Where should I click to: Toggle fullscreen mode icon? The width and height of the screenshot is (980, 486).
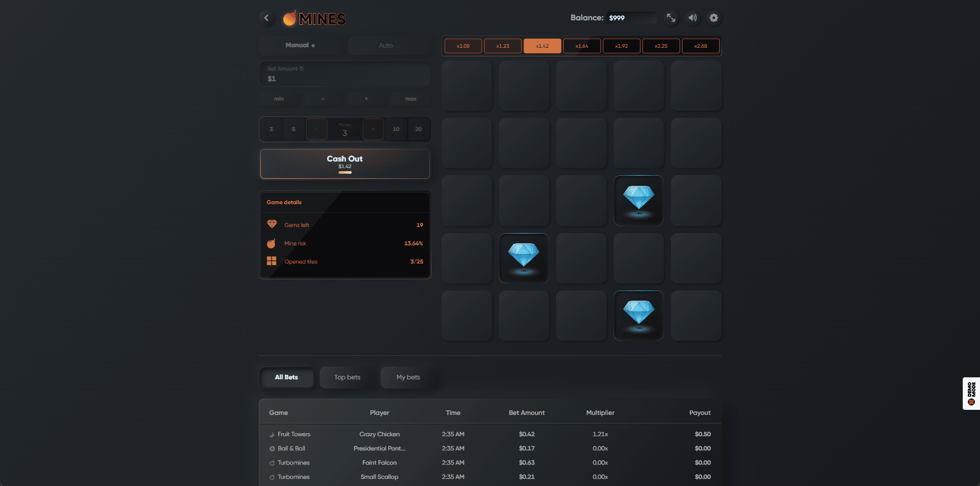[671, 18]
